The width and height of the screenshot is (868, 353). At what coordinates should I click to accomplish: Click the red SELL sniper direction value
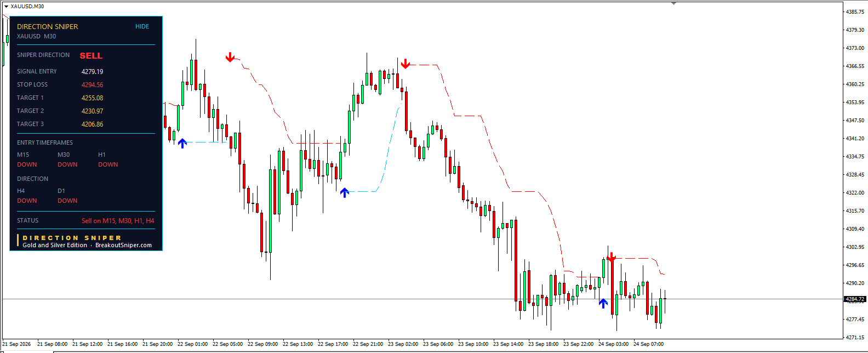[91, 56]
